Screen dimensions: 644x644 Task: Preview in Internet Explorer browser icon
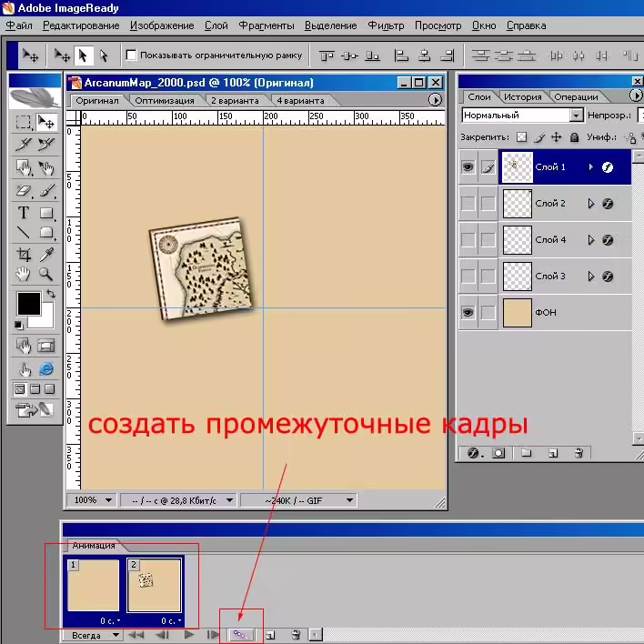click(46, 369)
